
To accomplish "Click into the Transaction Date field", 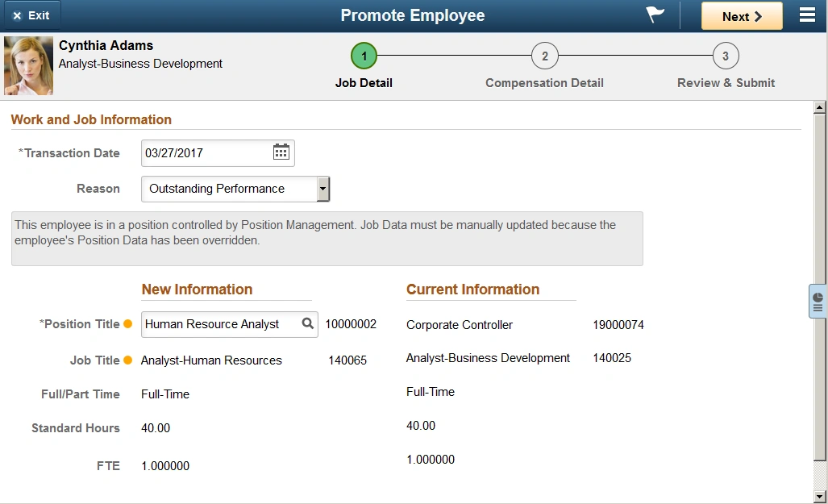I will 206,152.
